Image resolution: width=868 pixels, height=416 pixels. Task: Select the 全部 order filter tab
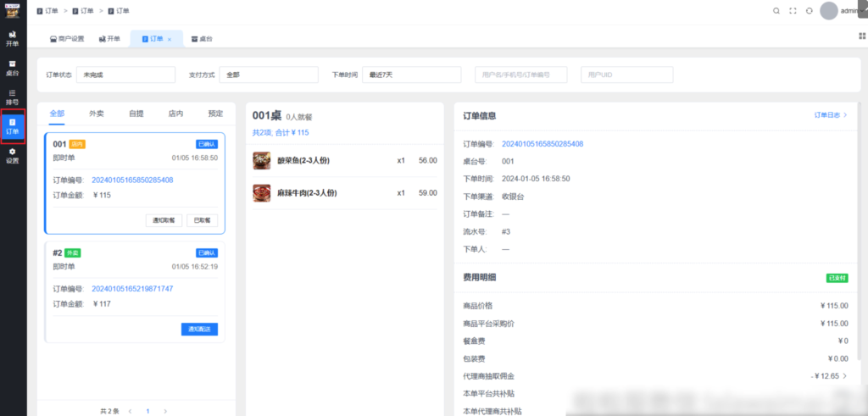(x=57, y=114)
